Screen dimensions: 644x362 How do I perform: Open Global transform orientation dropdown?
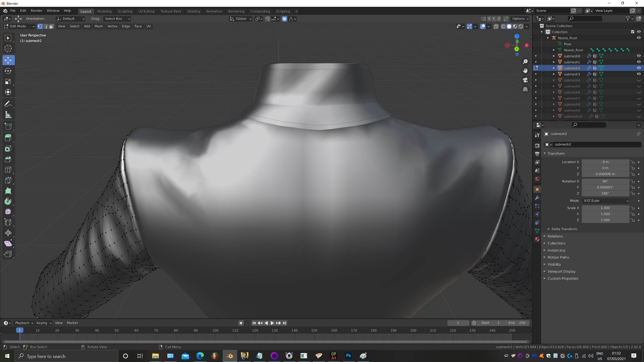click(240, 19)
